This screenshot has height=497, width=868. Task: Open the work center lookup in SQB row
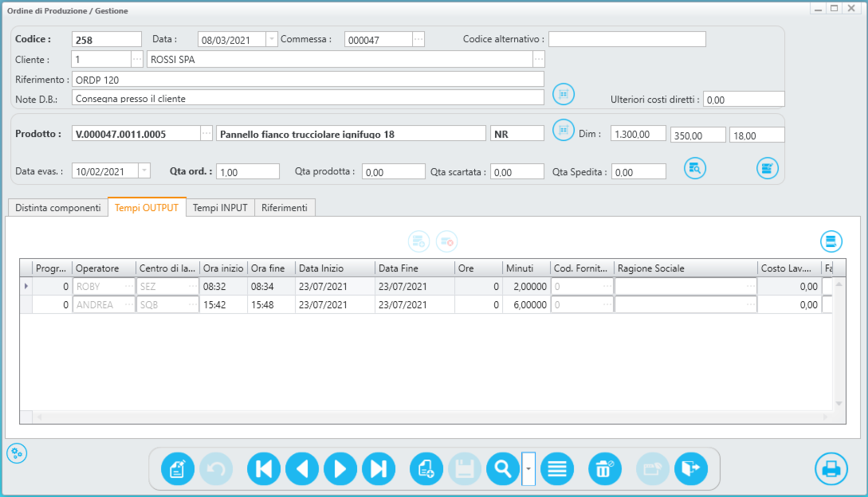(x=193, y=304)
